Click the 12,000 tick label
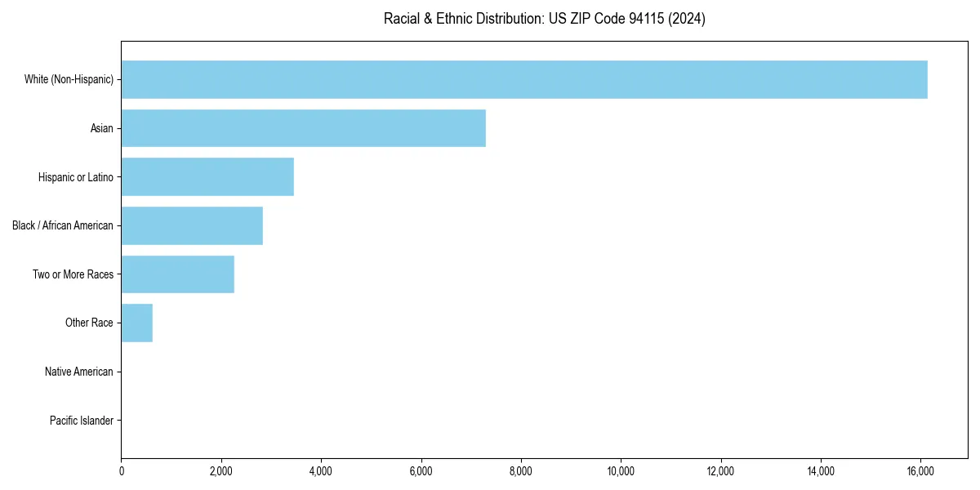 [x=720, y=470]
